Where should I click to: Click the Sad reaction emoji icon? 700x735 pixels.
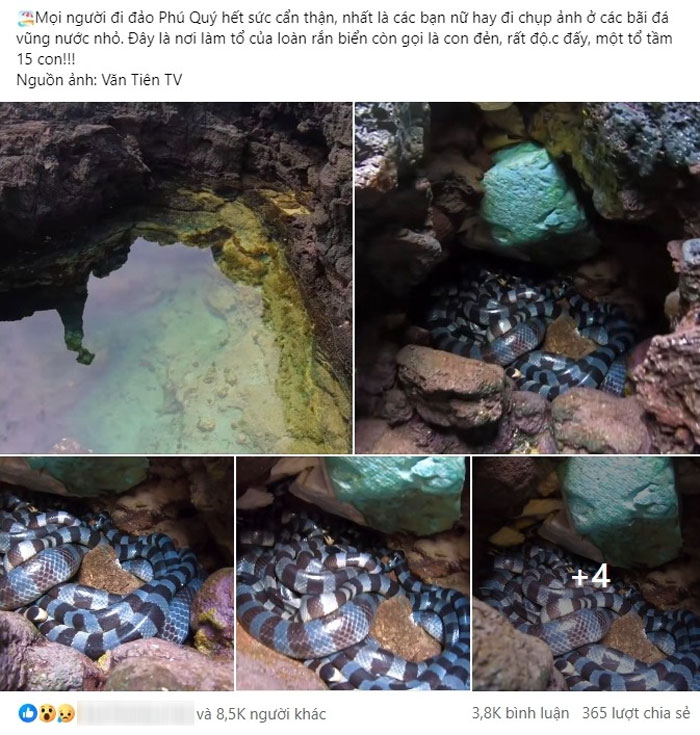[x=66, y=713]
